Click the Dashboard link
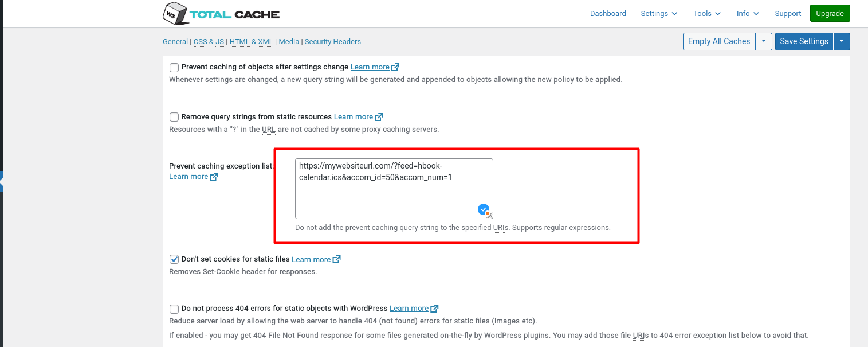This screenshot has width=868, height=347. [x=608, y=13]
